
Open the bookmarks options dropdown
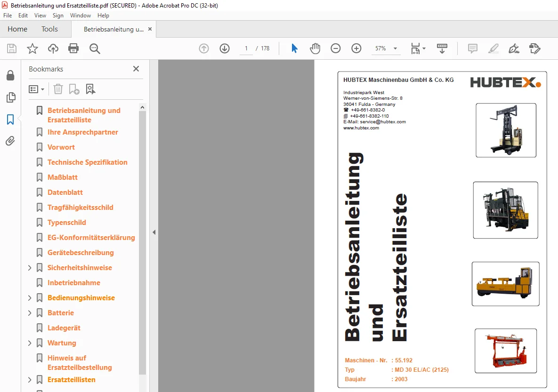point(36,89)
